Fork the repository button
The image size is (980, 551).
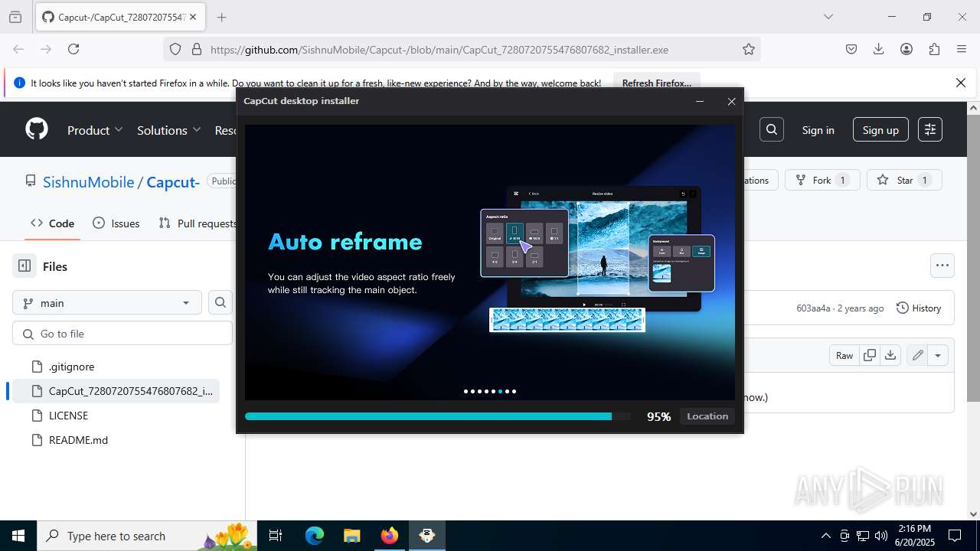[x=822, y=180]
